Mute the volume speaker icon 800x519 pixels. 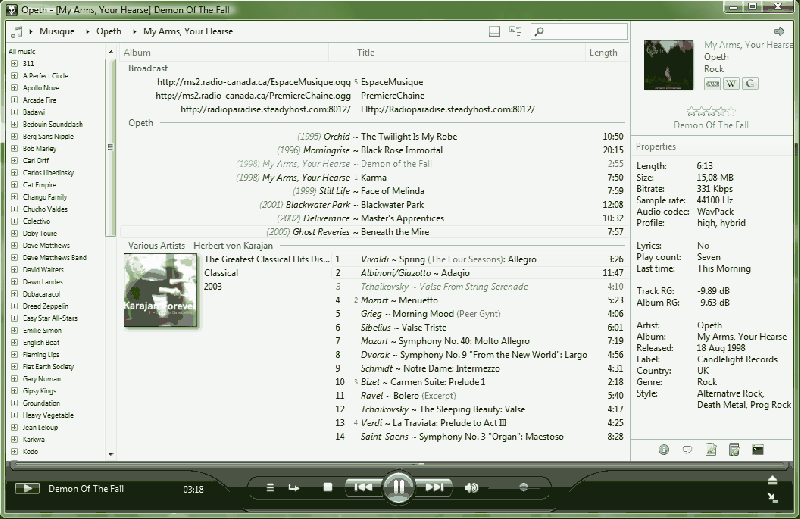pos(471,487)
